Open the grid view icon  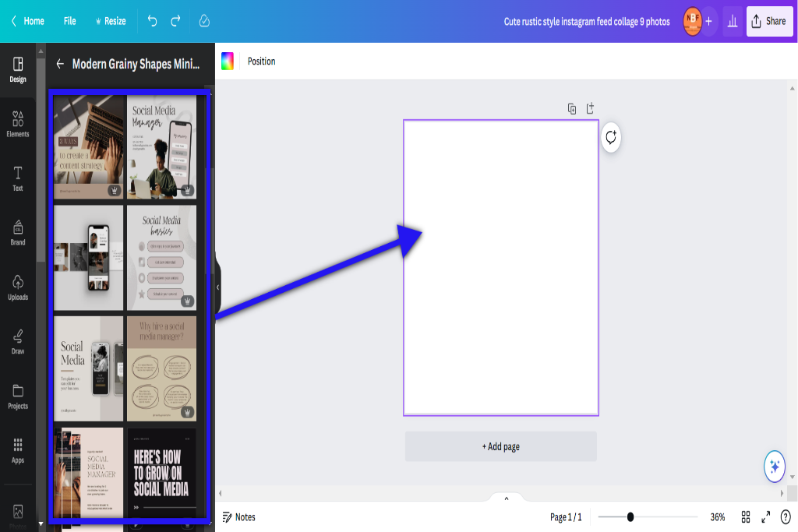click(746, 517)
